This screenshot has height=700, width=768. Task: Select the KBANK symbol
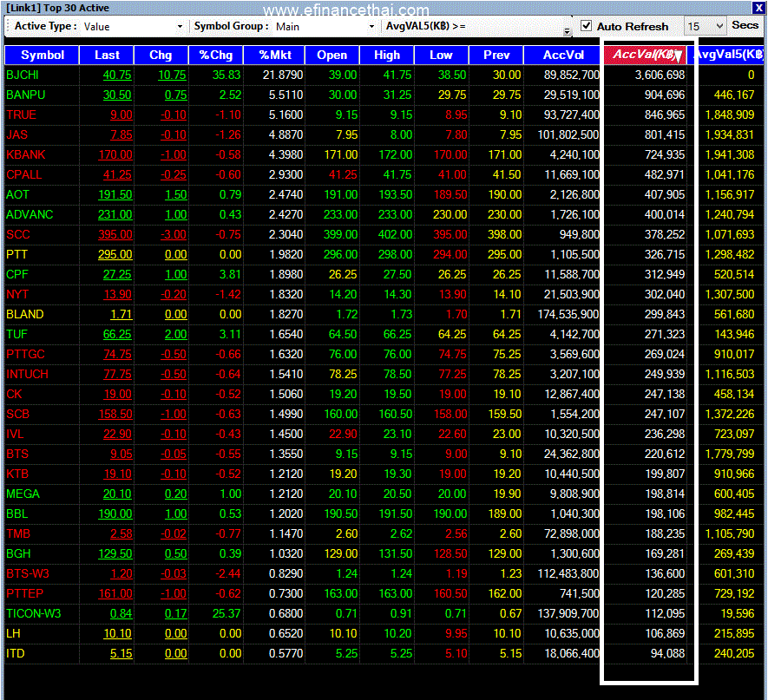click(x=26, y=154)
